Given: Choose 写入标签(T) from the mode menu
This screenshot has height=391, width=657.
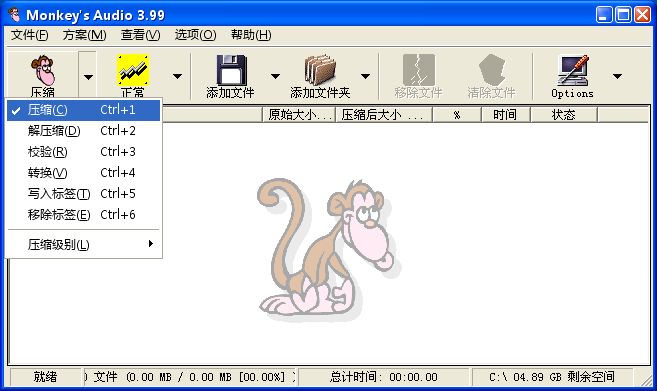Looking at the screenshot, I should coord(83,194).
